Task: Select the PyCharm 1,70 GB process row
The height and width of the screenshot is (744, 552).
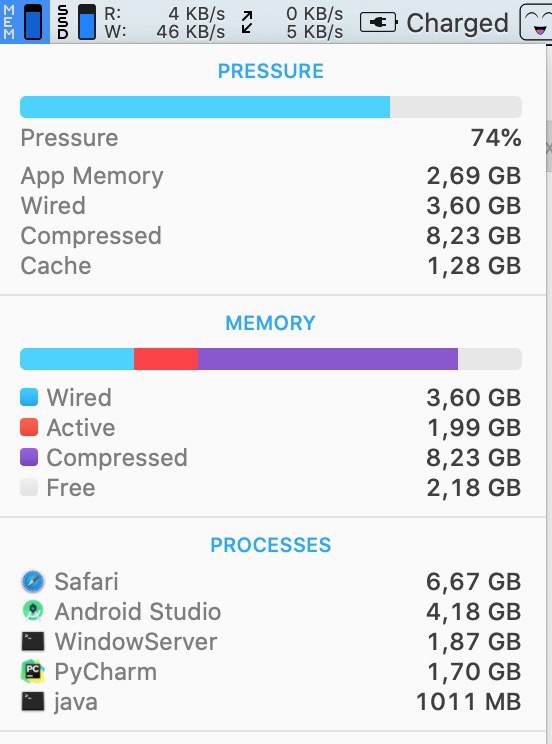Action: [x=271, y=671]
